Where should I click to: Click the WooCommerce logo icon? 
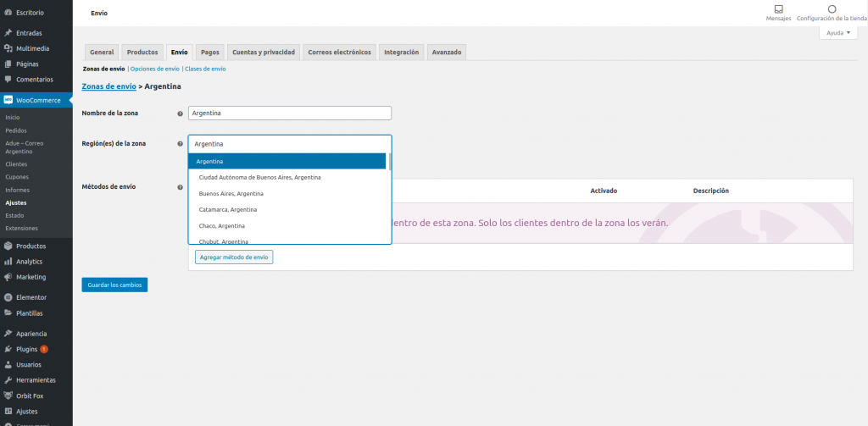8,100
